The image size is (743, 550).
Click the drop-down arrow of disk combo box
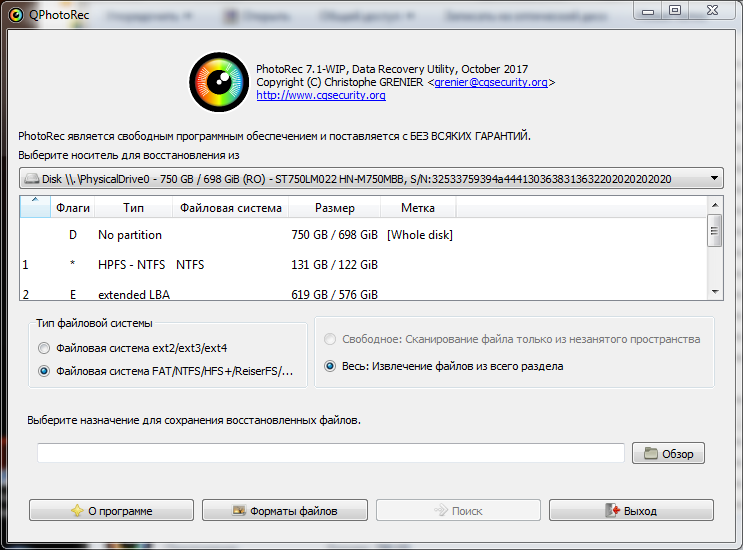[714, 179]
